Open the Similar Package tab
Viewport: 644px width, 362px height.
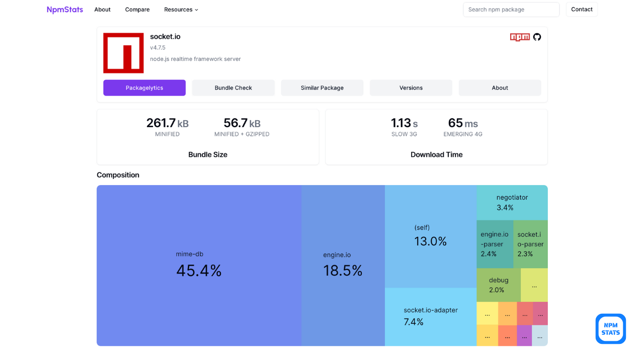322,87
